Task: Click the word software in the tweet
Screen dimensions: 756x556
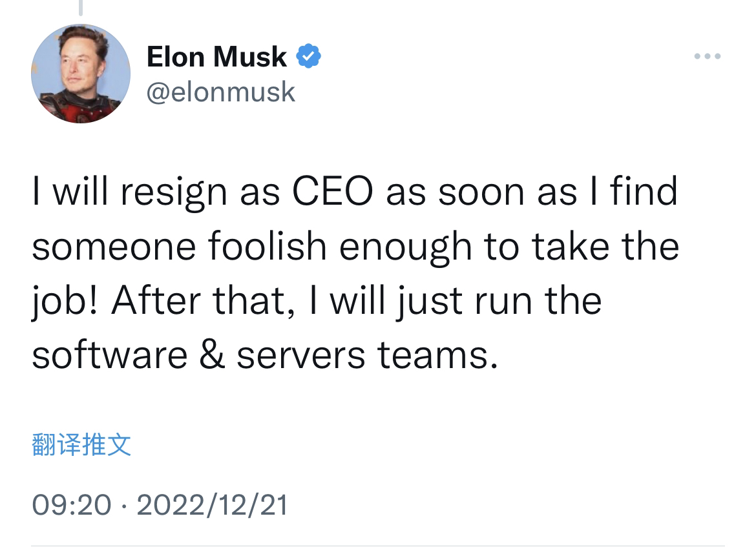Action: pos(109,355)
